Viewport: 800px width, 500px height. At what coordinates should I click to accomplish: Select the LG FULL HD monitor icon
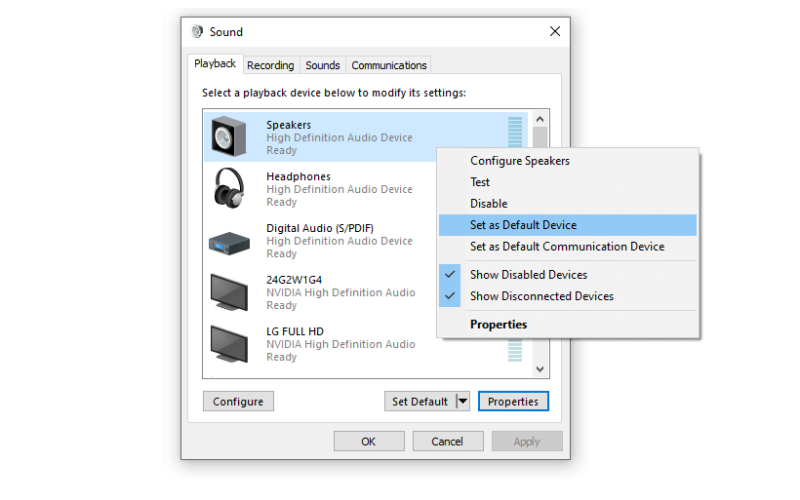click(x=229, y=343)
